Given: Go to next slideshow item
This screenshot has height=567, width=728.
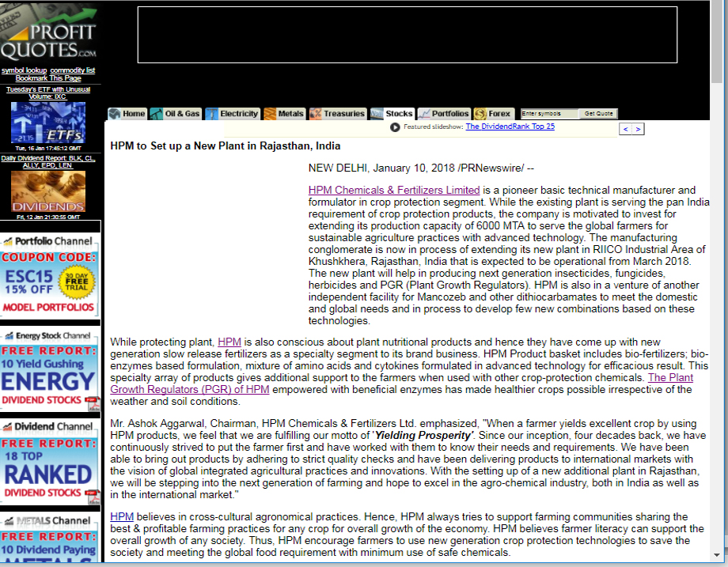Looking at the screenshot, I should 638,129.
